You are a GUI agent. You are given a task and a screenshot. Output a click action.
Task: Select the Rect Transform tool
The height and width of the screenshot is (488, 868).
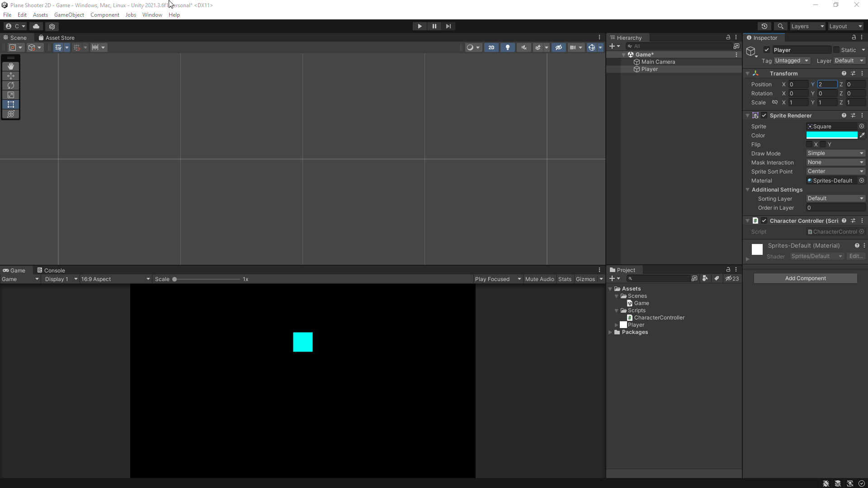click(11, 104)
